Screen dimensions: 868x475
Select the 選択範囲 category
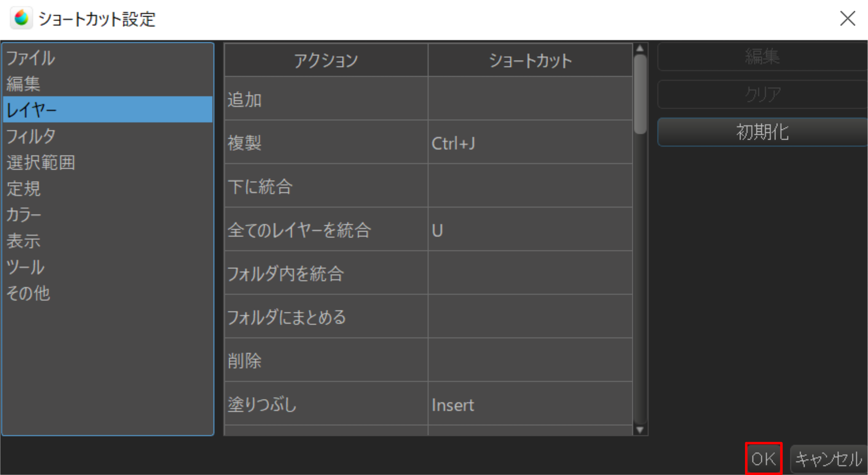[108, 162]
